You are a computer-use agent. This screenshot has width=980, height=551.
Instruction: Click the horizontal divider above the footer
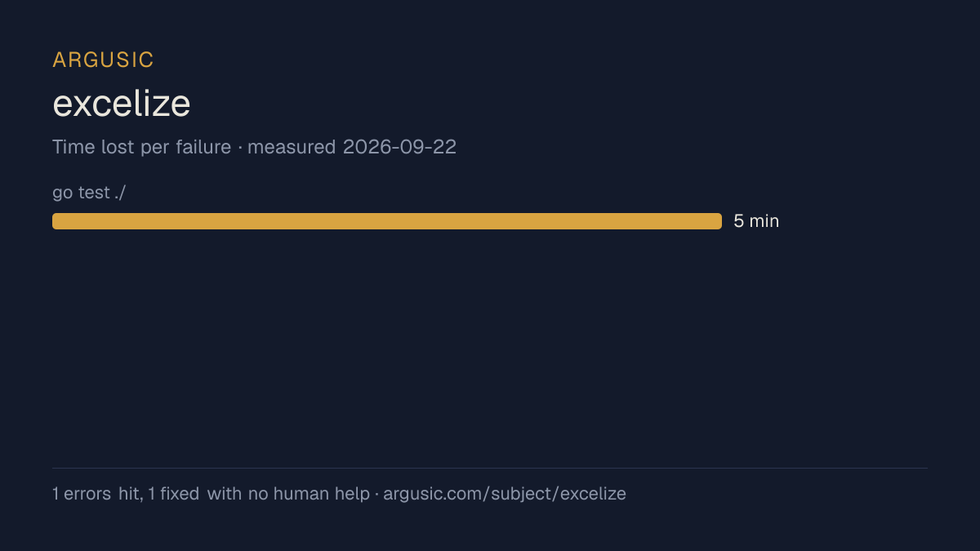coord(490,468)
